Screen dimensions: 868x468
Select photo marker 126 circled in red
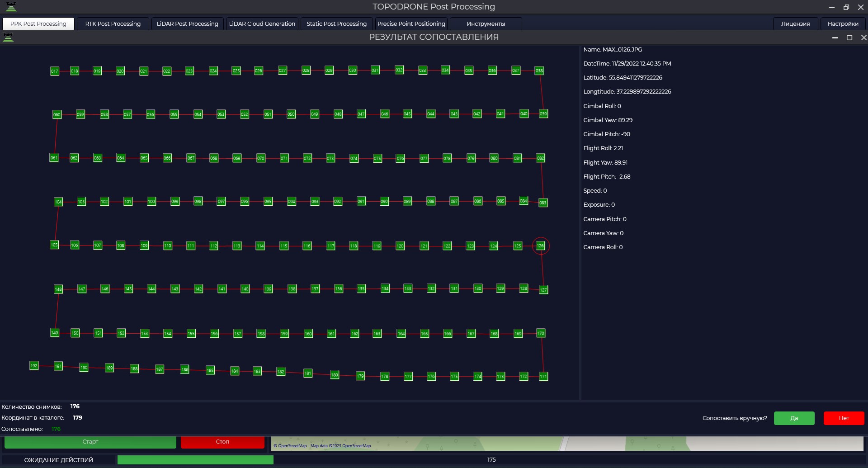(540, 246)
